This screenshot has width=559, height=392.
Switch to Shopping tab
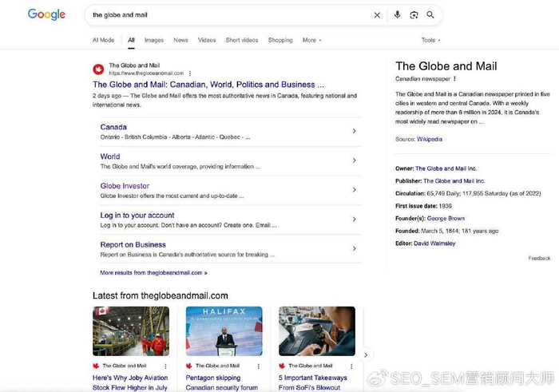[280, 40]
